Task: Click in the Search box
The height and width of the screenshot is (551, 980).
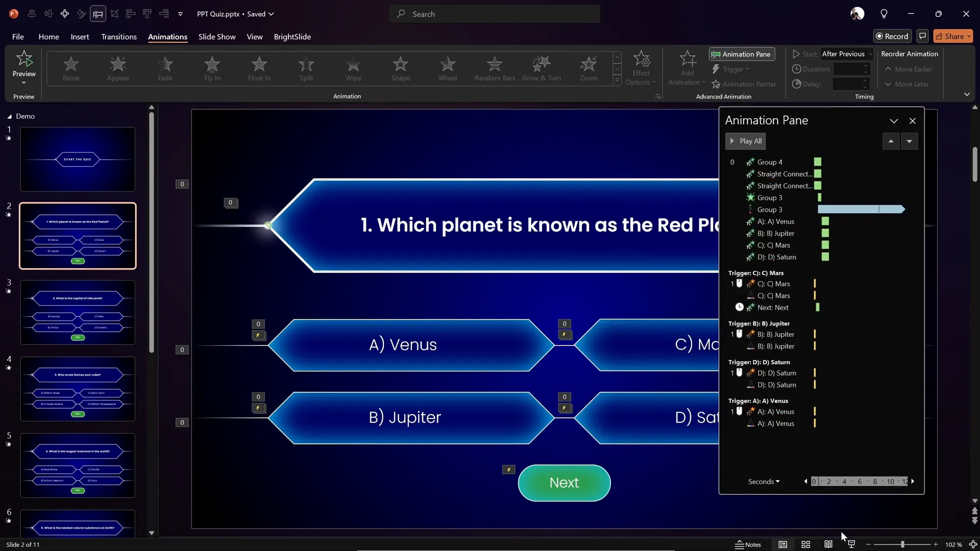Action: click(x=495, y=14)
